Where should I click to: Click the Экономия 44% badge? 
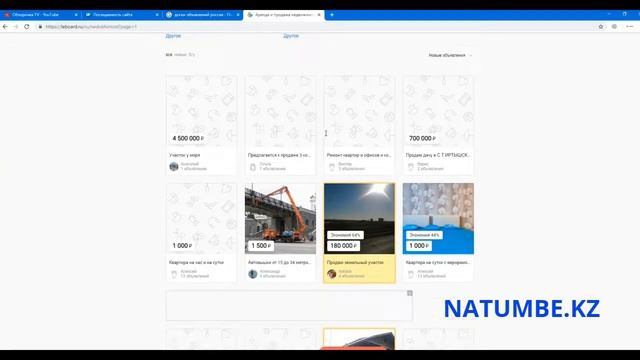coord(424,235)
